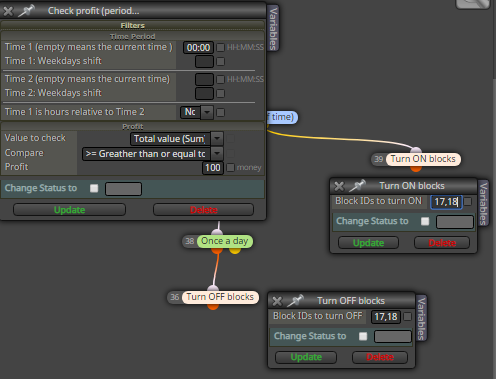Toggle checkbox for Time 2 Weekdays shift

tap(220, 93)
